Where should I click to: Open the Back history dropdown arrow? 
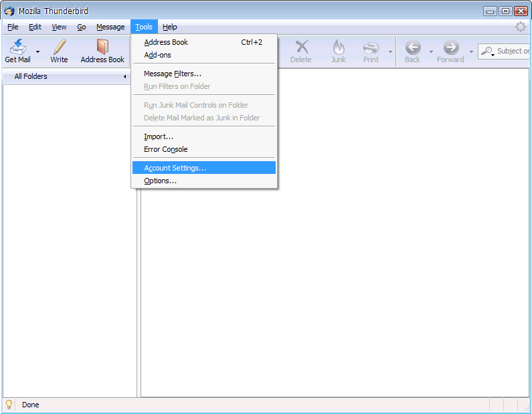tap(431, 51)
